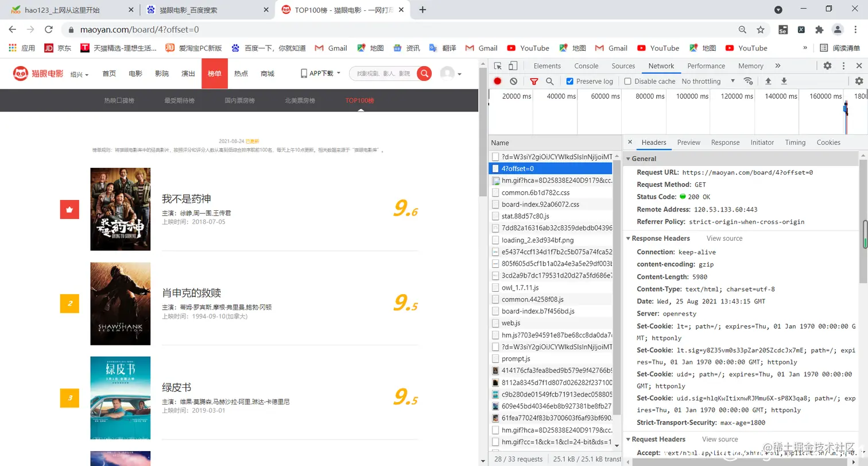Click the DevTools inspect element icon
Viewport: 868px width, 466px height.
click(x=498, y=66)
